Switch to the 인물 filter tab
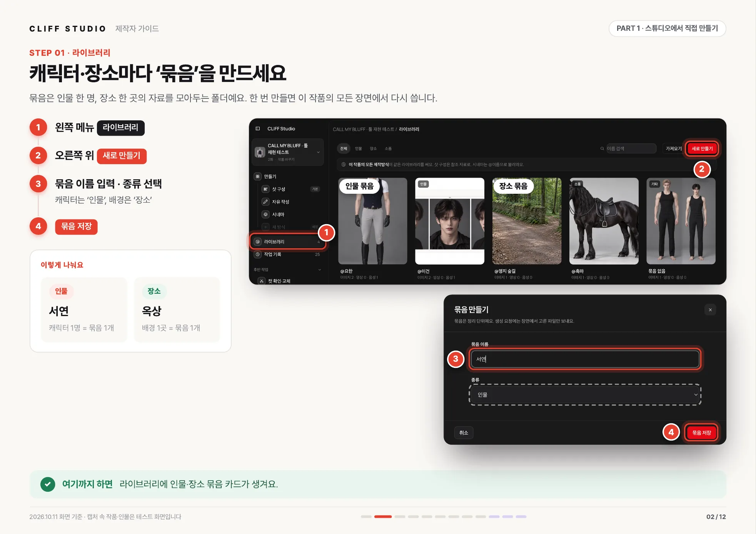 pyautogui.click(x=359, y=148)
